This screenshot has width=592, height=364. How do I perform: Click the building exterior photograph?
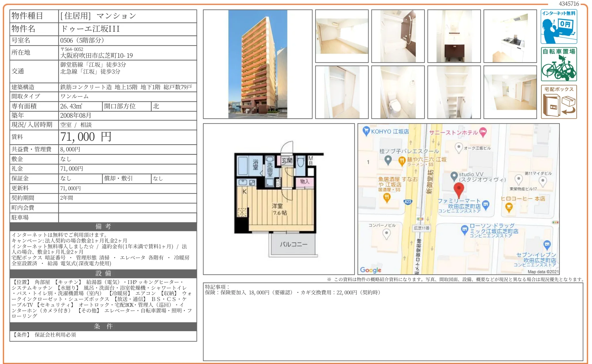(x=257, y=64)
